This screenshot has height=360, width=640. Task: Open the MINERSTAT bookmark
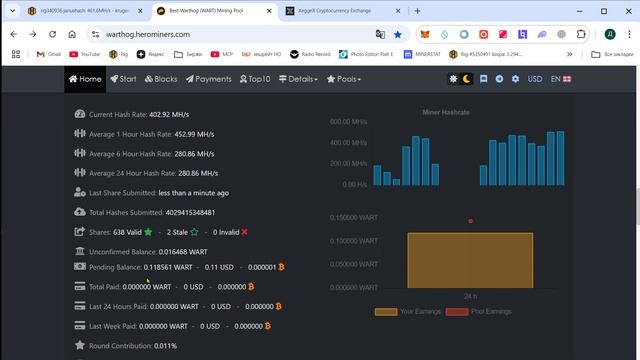click(x=422, y=54)
